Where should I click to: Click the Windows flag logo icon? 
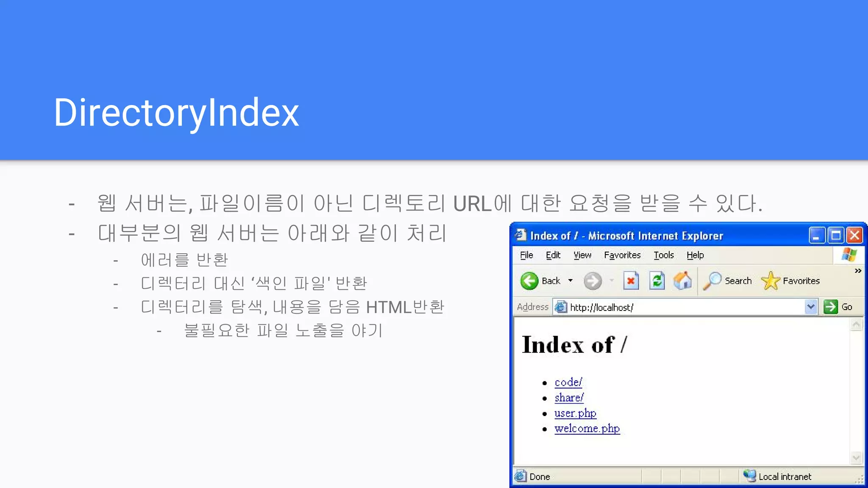click(849, 255)
